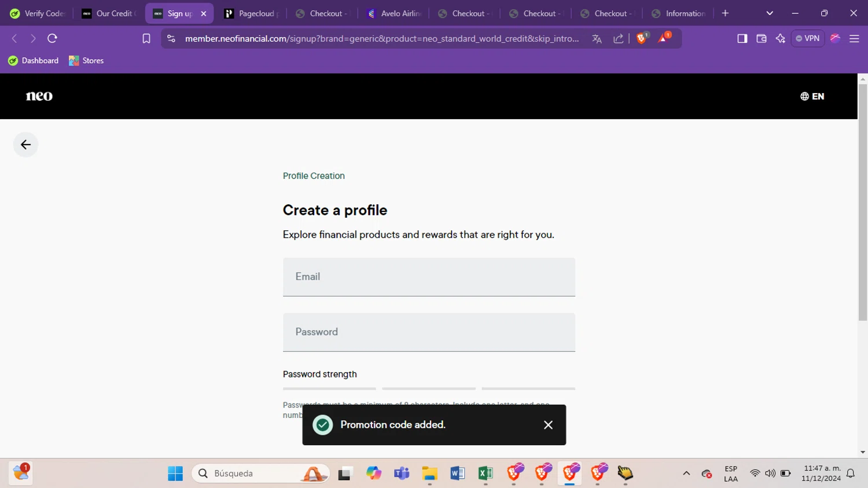Open the Brave Wallet icon
Screen dimensions: 868x488
click(x=762, y=38)
